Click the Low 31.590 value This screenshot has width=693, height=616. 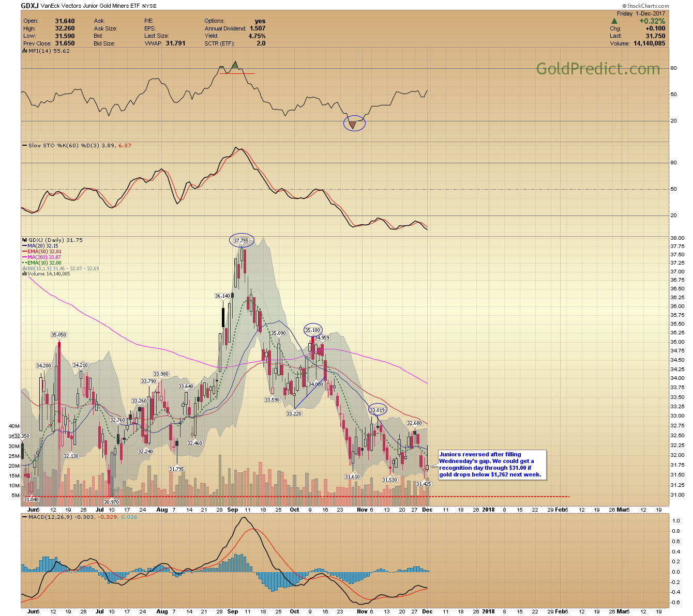pyautogui.click(x=65, y=36)
